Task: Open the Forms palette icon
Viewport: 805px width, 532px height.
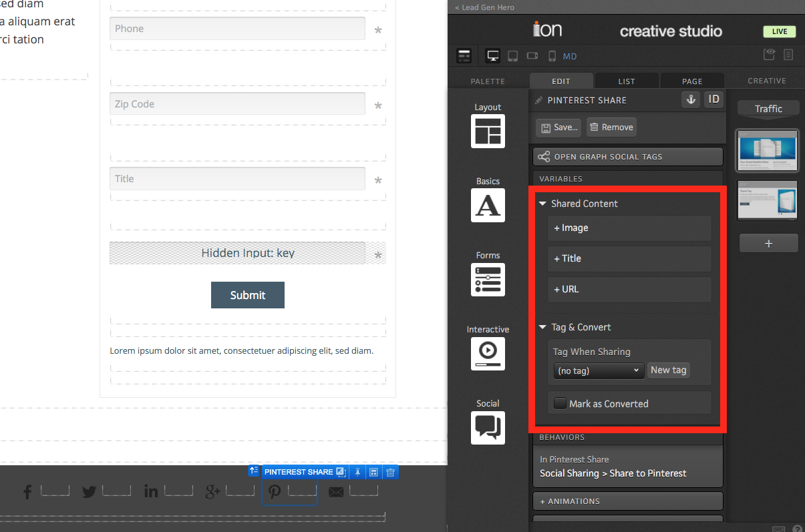Action: tap(488, 280)
